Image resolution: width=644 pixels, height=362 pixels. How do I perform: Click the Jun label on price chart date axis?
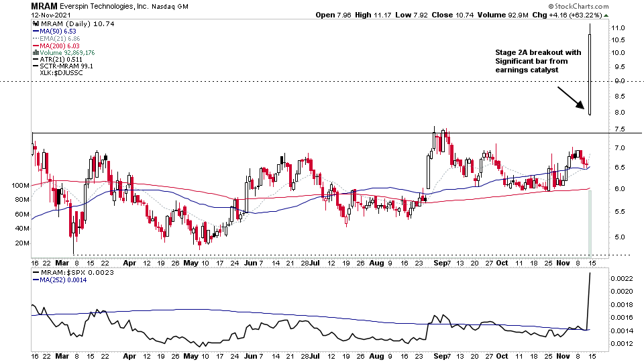pyautogui.click(x=250, y=263)
